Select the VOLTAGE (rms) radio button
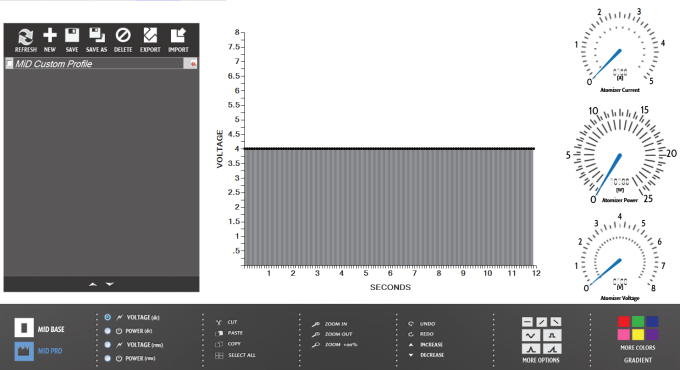 108,345
